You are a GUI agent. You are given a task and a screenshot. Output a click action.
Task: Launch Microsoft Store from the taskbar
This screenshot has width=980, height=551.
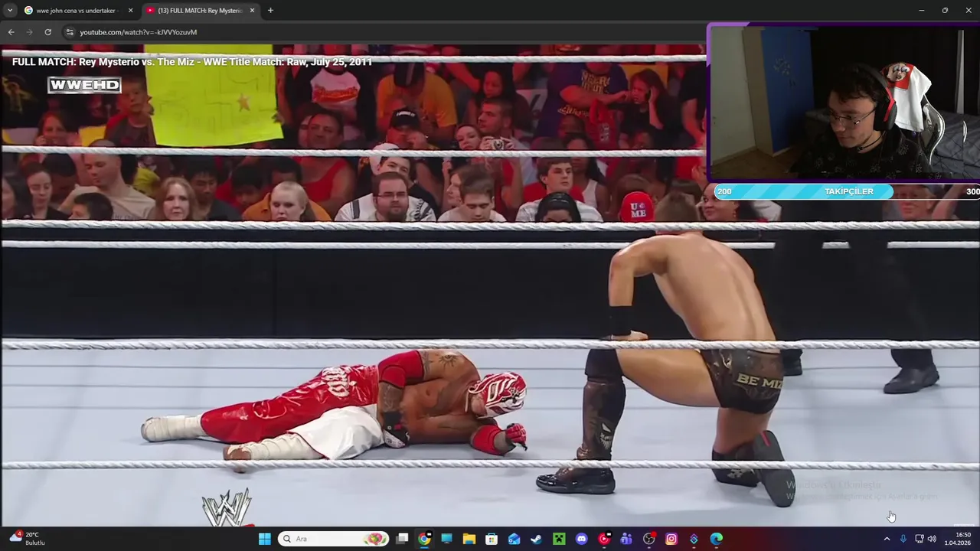pyautogui.click(x=492, y=539)
